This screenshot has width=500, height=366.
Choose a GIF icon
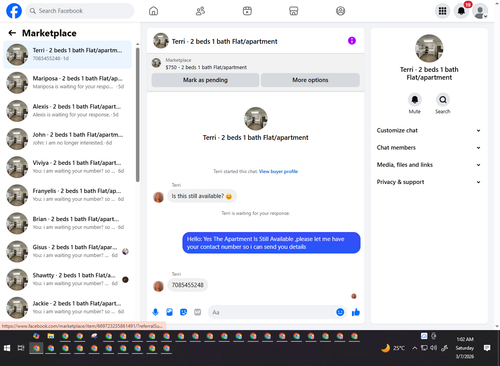[x=198, y=312]
